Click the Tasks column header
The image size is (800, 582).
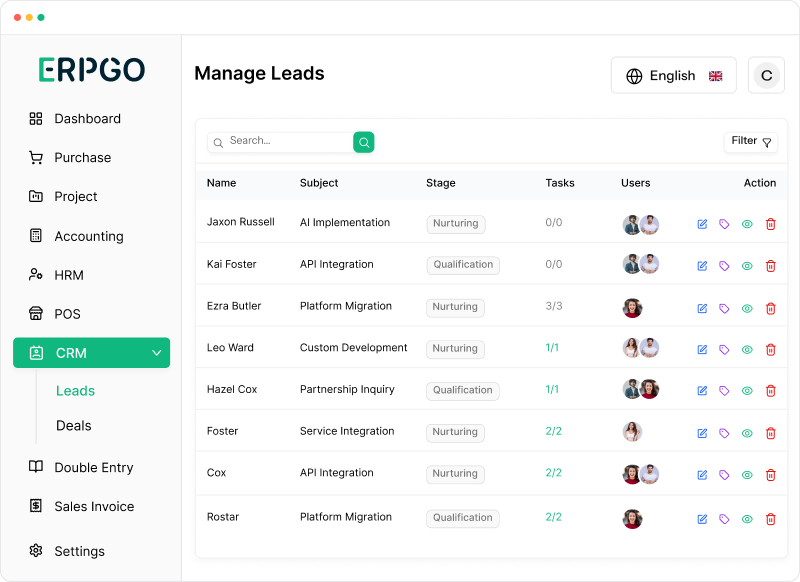[x=560, y=183]
